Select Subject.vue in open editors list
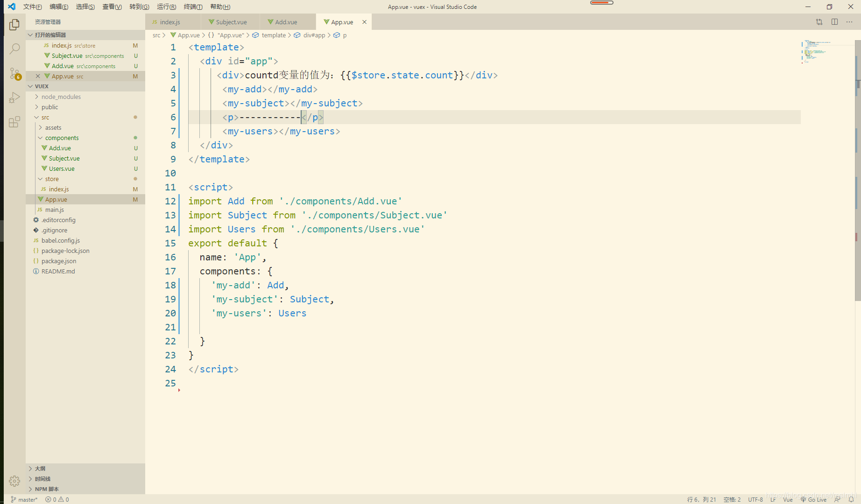This screenshot has width=861, height=504. (x=85, y=56)
